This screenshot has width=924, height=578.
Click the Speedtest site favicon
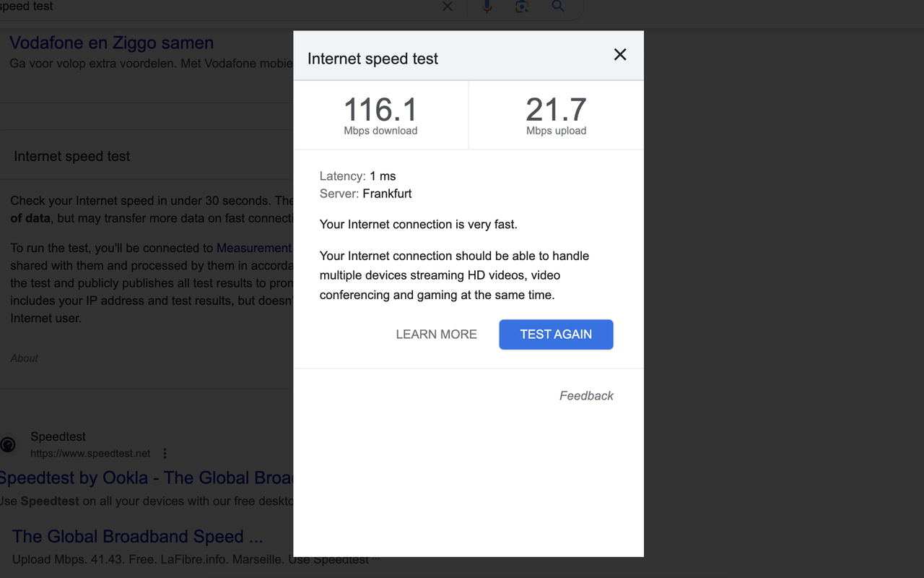pyautogui.click(x=8, y=444)
